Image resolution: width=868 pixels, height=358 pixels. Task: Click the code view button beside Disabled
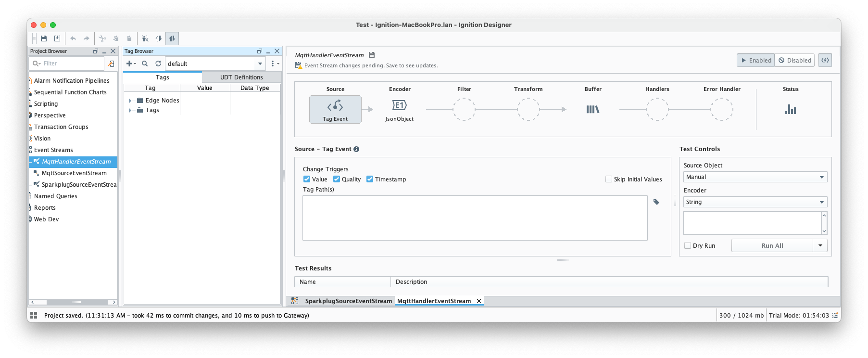click(x=825, y=60)
